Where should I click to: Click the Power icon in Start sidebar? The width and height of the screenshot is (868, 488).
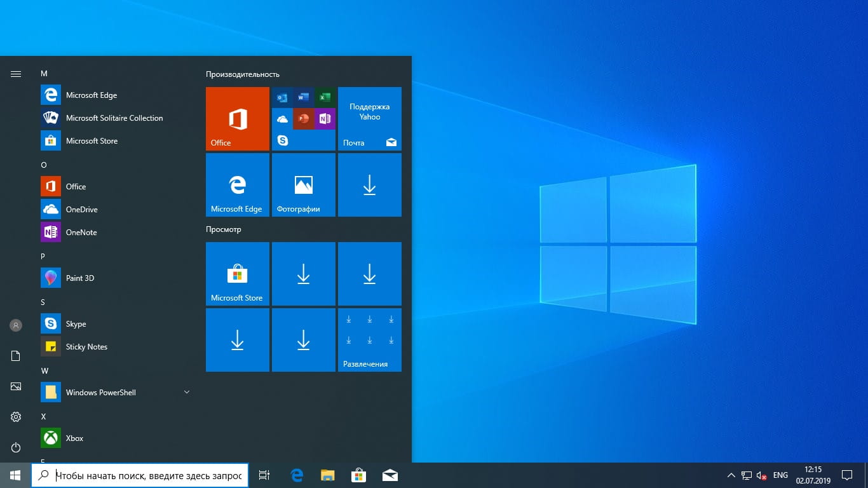[x=16, y=447]
